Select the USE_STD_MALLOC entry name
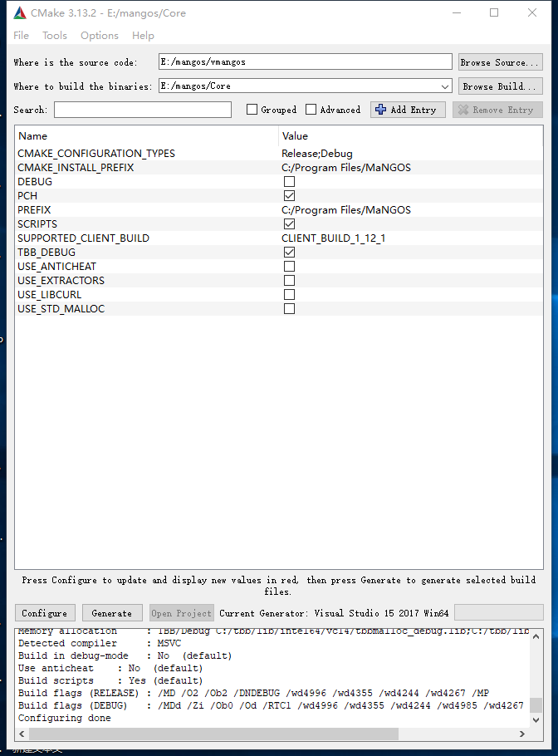The width and height of the screenshot is (558, 756). 61,308
